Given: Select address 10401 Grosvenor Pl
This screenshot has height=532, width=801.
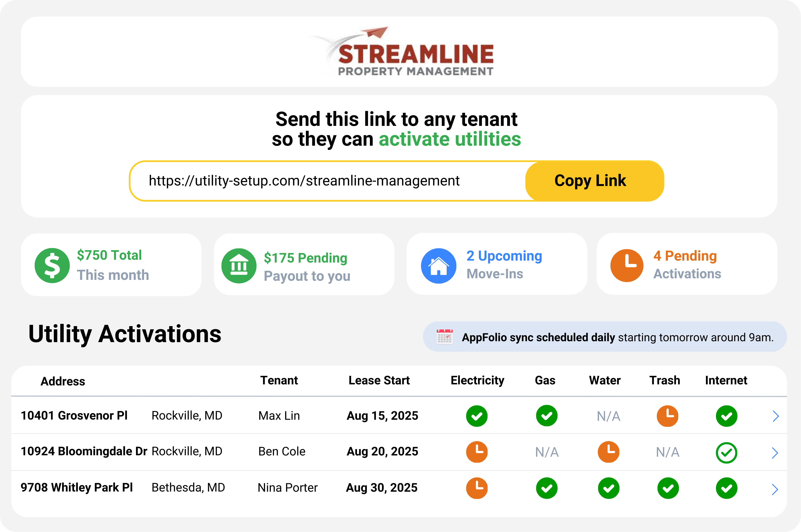Looking at the screenshot, I should pos(74,416).
